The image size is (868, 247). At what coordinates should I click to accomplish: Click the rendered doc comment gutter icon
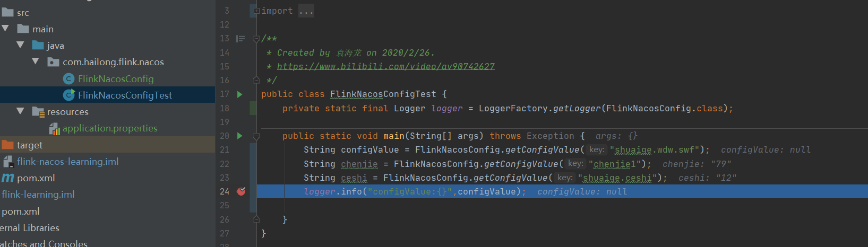pos(240,39)
